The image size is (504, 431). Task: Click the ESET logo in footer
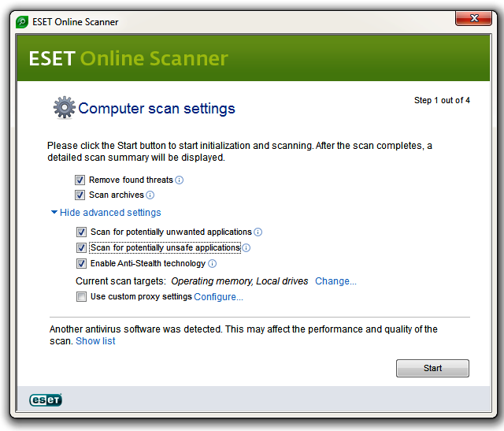46,399
